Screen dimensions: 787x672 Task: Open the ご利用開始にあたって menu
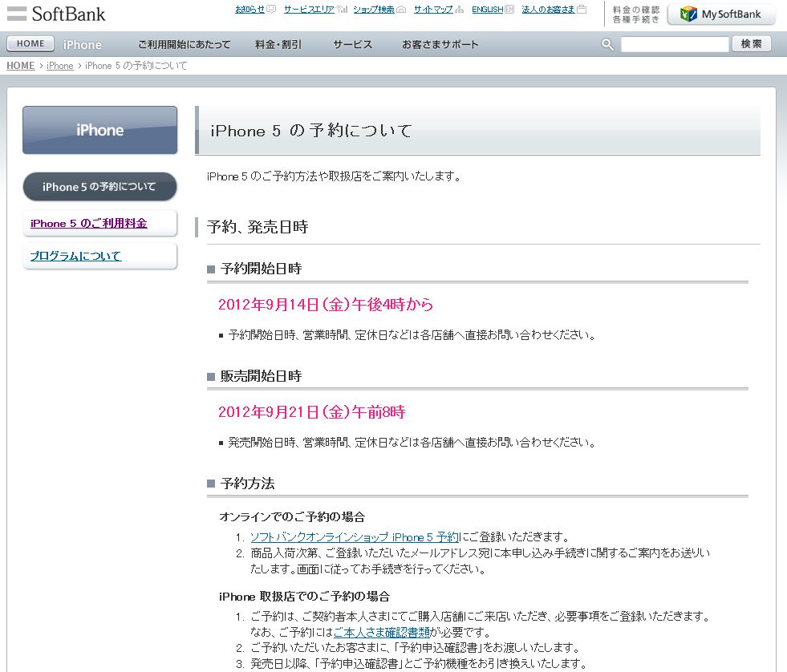click(185, 45)
